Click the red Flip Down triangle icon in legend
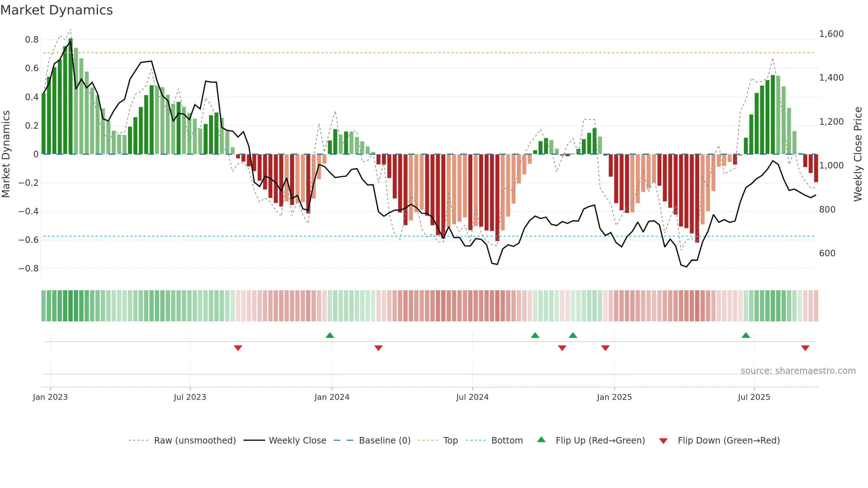868x488 pixels. point(663,441)
